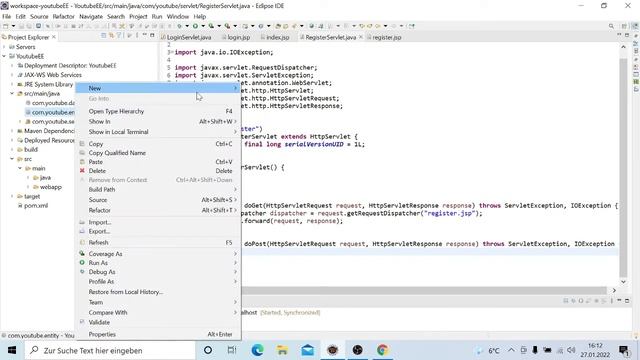Select the JRE System Library node

coord(48,84)
